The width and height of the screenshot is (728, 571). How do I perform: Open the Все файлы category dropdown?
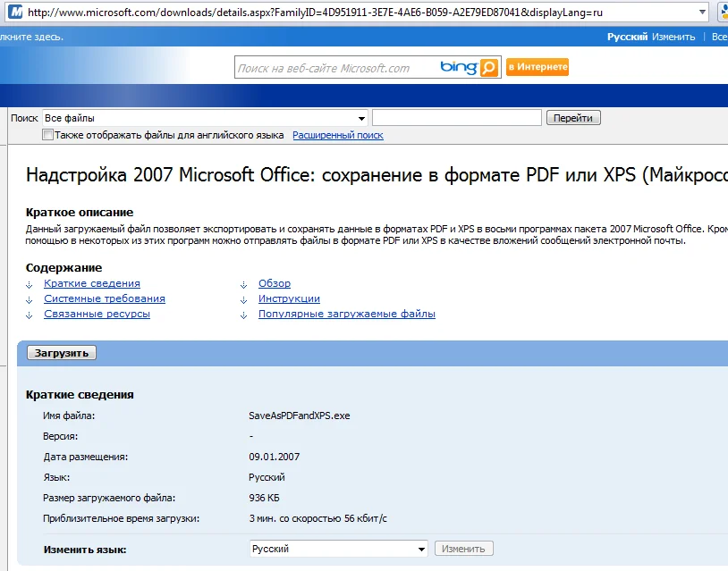pos(361,118)
